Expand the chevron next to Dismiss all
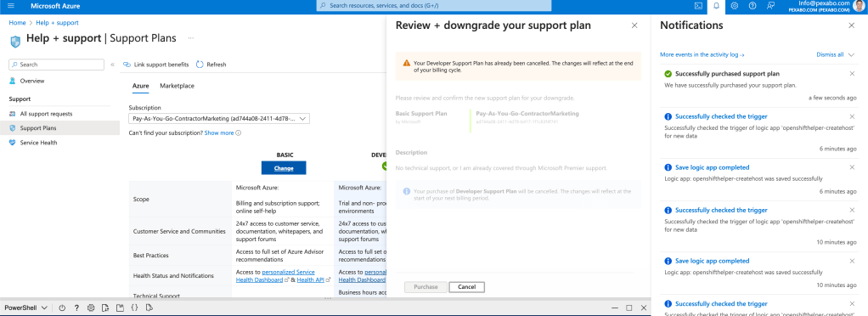Screen dimensions: 868x316 [851, 54]
